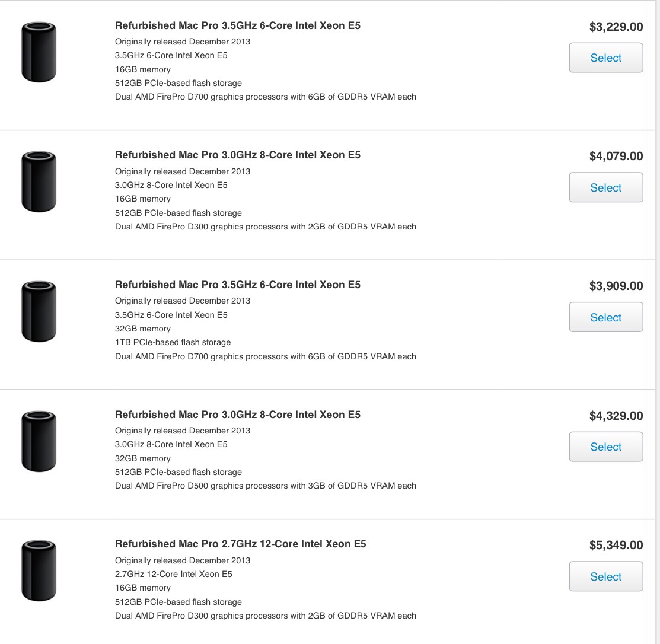Click Mac Pro image for the 12-Core model
This screenshot has height=644, width=660.
(39, 570)
